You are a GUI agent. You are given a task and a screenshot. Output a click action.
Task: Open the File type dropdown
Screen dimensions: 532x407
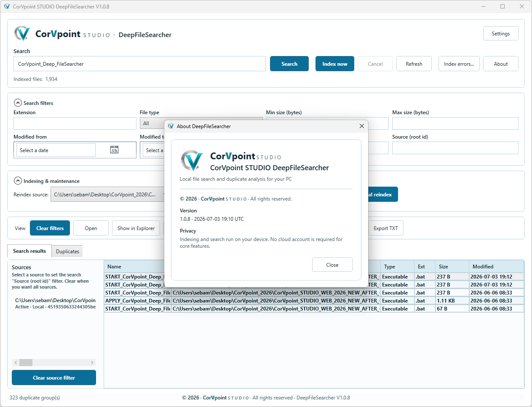pos(152,123)
